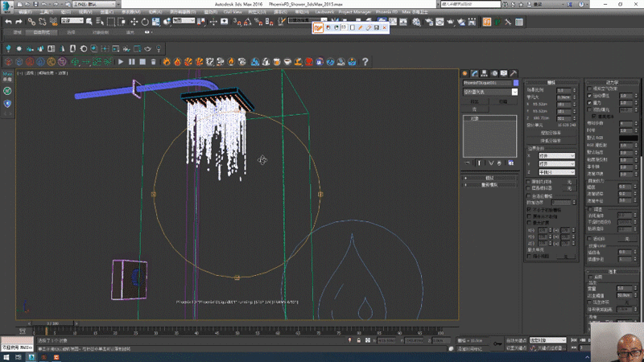Pause the Phoenix FD simulation
644x362 pixels.
point(132,62)
